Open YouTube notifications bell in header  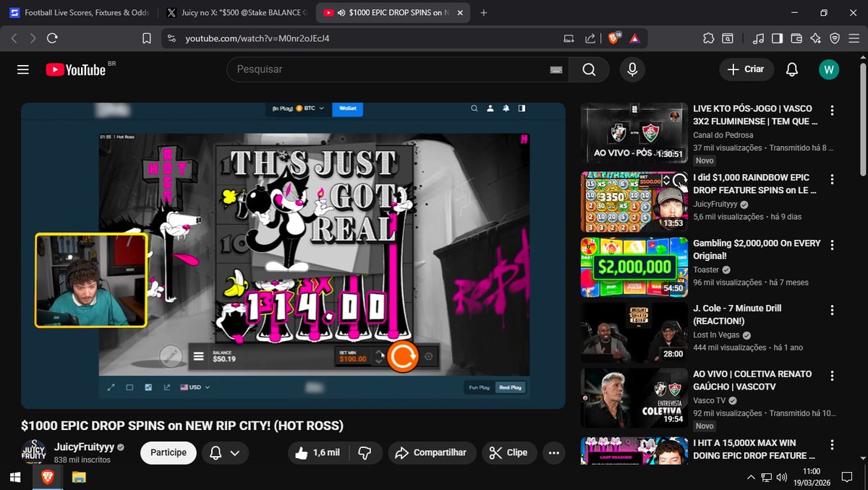click(x=792, y=69)
